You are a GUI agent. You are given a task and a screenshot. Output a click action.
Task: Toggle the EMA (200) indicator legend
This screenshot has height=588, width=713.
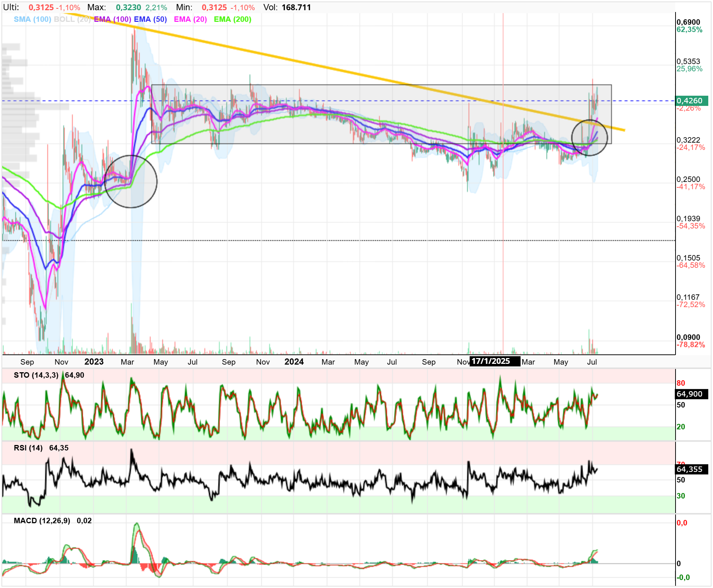pyautogui.click(x=232, y=19)
